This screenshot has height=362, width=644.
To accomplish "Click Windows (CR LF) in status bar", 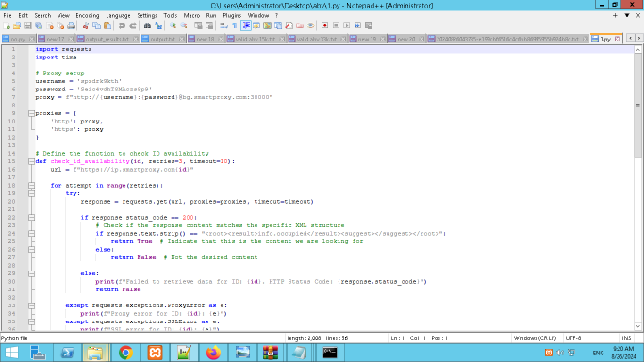I will 535,338.
